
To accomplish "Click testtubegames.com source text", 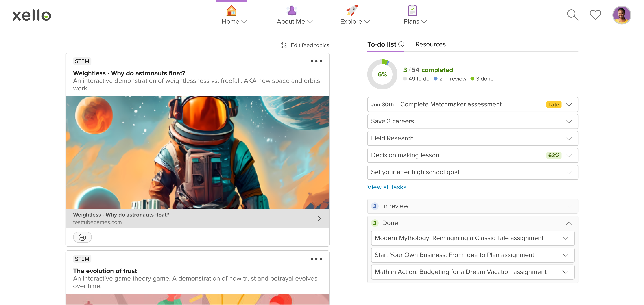I will pyautogui.click(x=97, y=222).
